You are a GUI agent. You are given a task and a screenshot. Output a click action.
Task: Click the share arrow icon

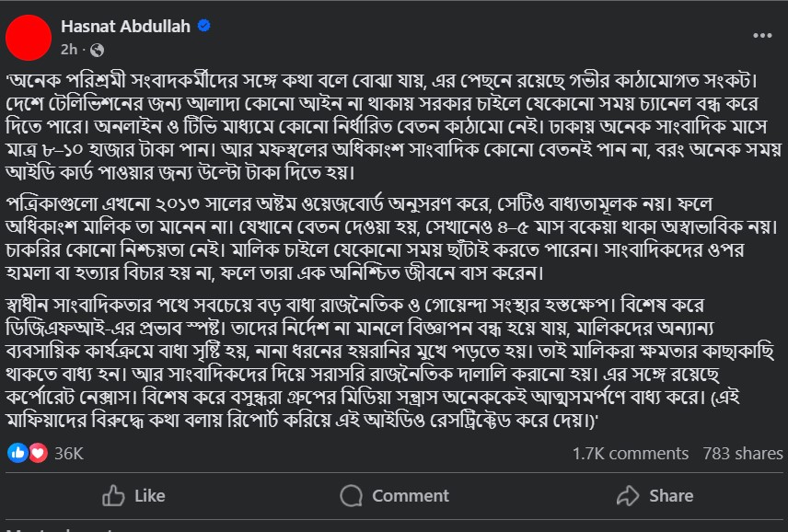point(628,496)
